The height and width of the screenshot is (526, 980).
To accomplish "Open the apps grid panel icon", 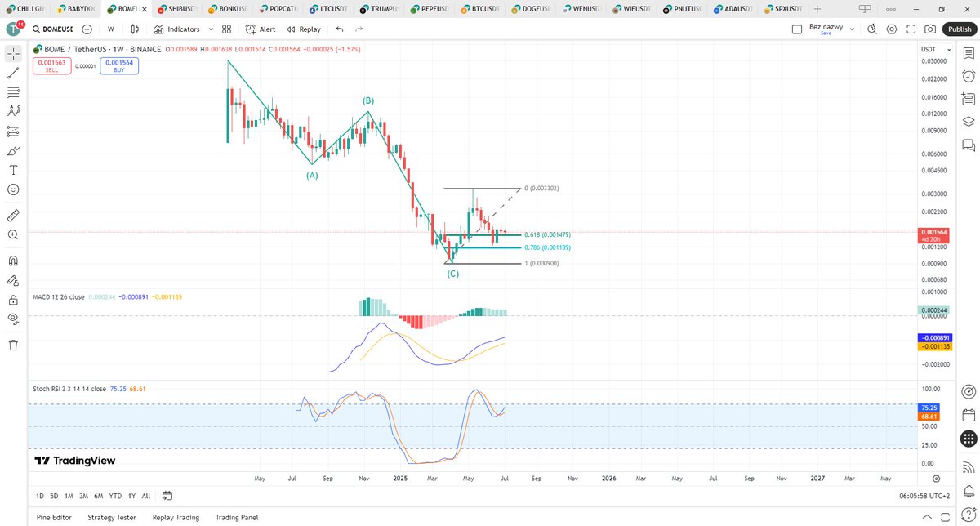I will point(969,439).
